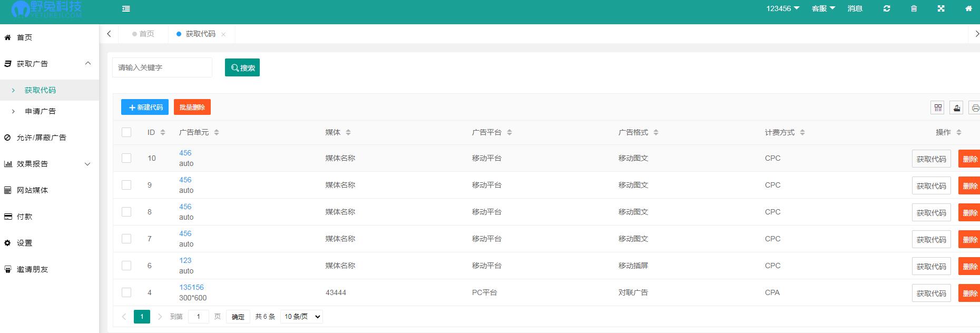Click the export table icon

957,107
